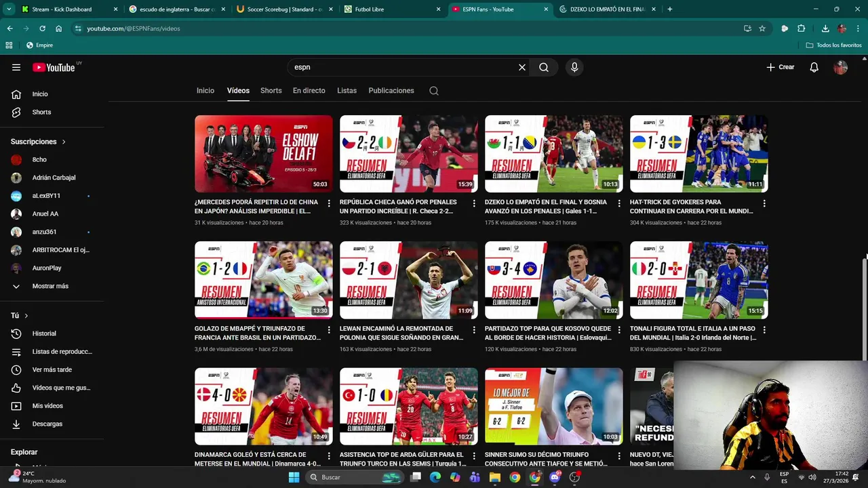868x488 pixels.
Task: Click the magnifier search button
Action: coord(544,67)
